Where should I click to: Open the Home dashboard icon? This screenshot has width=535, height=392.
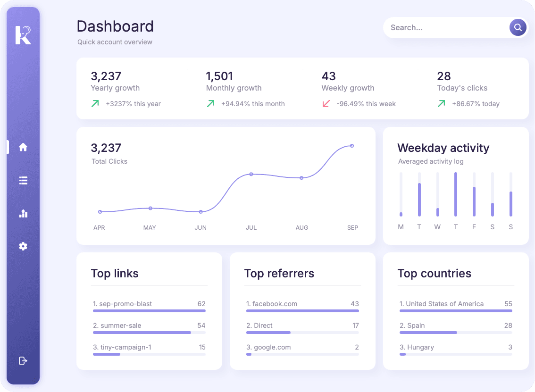(23, 147)
